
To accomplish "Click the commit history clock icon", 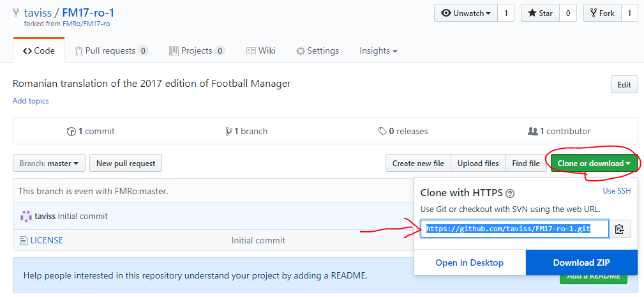I will click(71, 132).
